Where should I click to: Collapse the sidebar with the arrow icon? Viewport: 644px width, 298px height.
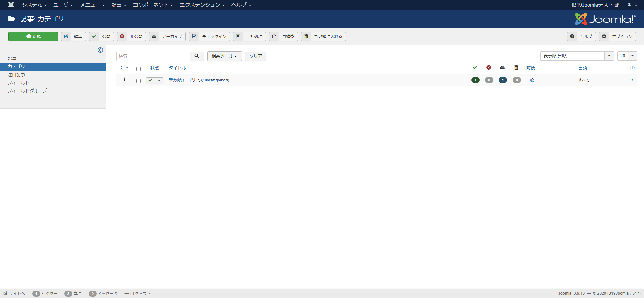click(x=100, y=50)
